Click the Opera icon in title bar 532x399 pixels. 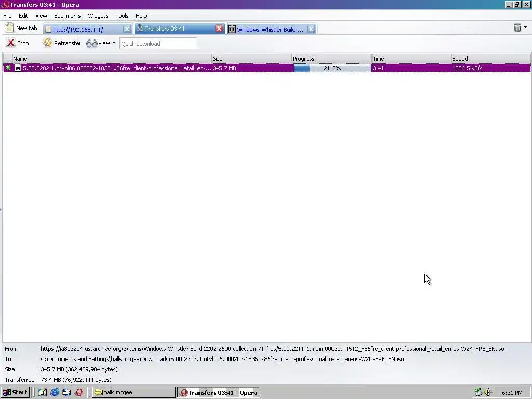[5, 5]
